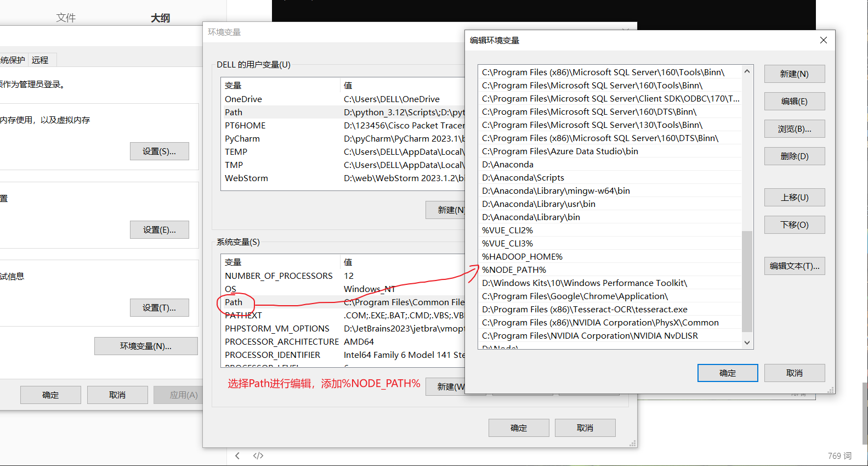The width and height of the screenshot is (868, 466).
Task: Open 环境变量(N)... settings
Action: (x=146, y=346)
